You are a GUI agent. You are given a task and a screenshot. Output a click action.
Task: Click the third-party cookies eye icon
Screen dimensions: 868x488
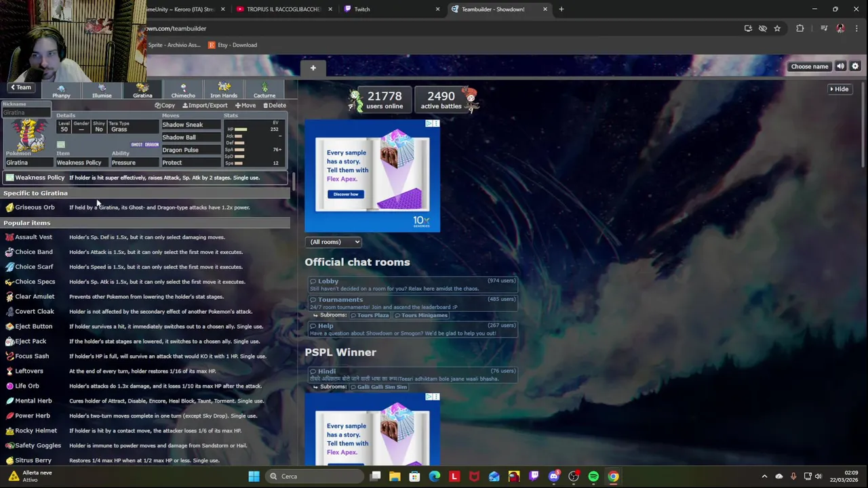[x=763, y=28]
